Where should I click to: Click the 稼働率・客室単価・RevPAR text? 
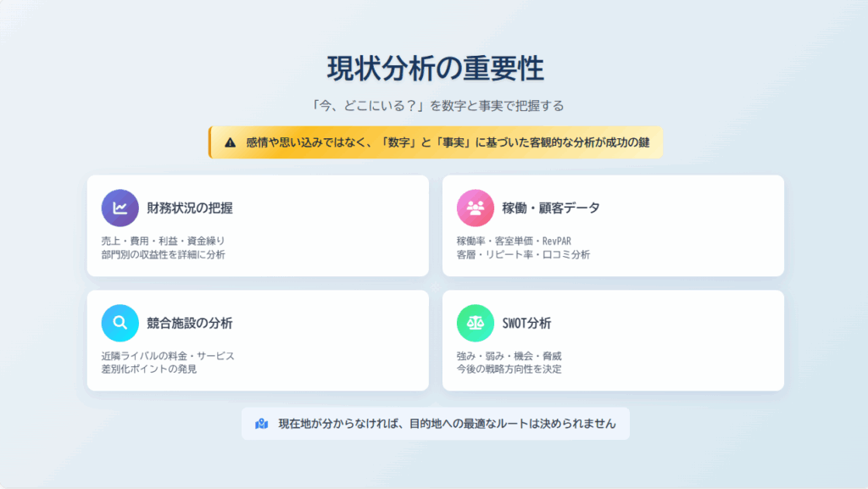[514, 241]
